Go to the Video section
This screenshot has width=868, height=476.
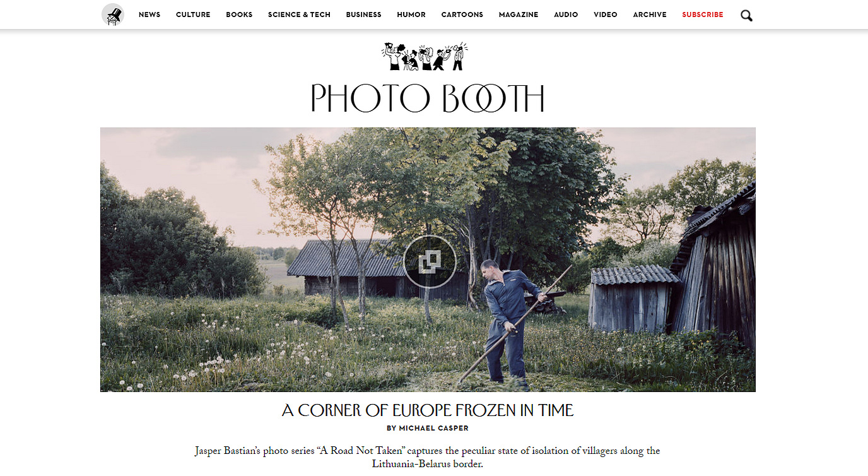click(606, 15)
